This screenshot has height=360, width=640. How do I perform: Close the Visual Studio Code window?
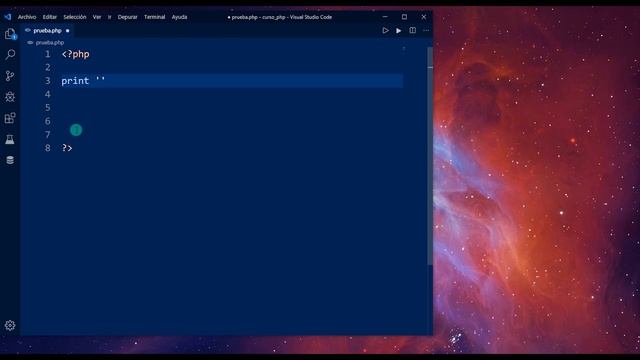[x=424, y=17]
